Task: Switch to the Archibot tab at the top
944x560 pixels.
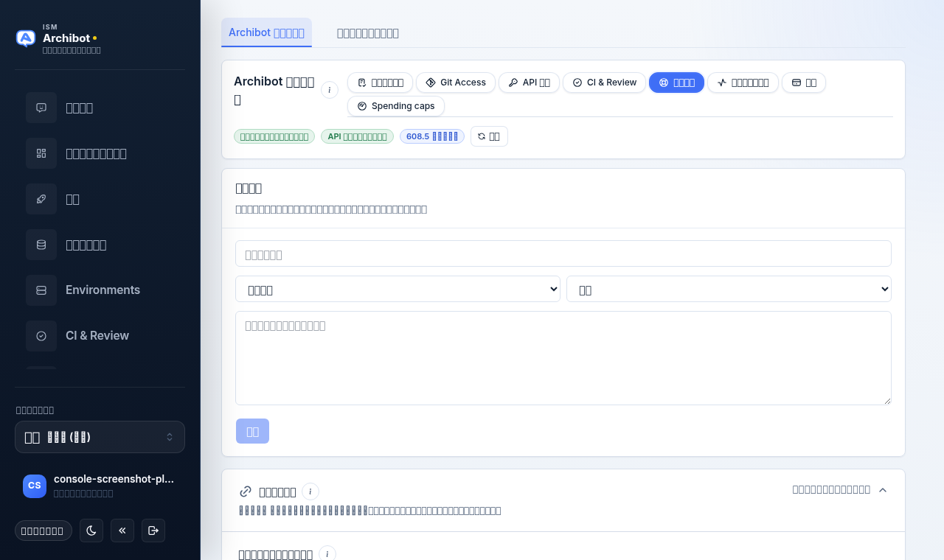Action: pyautogui.click(x=266, y=32)
